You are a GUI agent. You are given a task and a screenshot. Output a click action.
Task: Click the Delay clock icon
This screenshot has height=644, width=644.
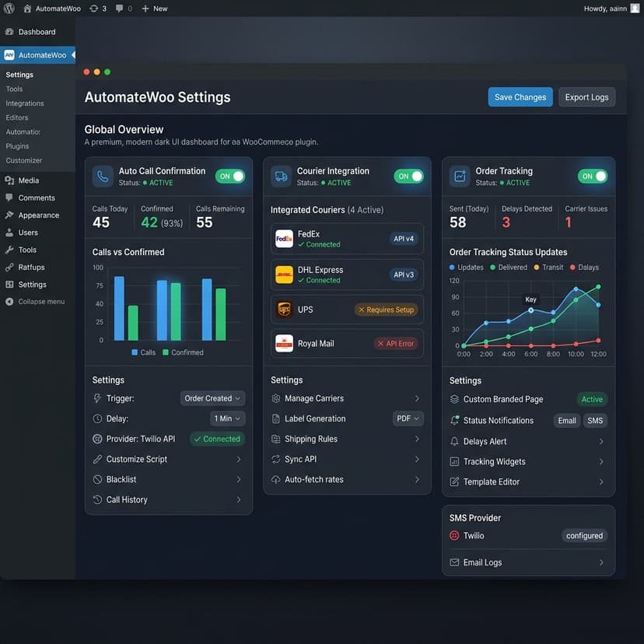click(97, 418)
